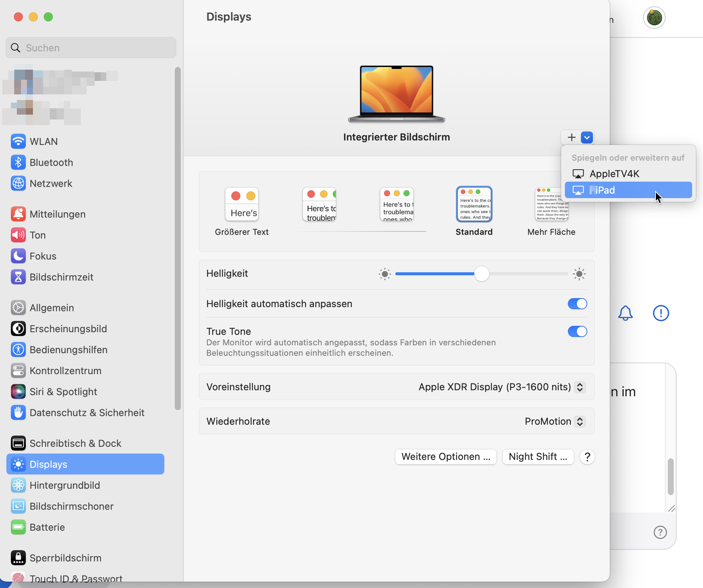This screenshot has height=588, width=703.
Task: Click the notification bell icon
Action: coord(625,313)
